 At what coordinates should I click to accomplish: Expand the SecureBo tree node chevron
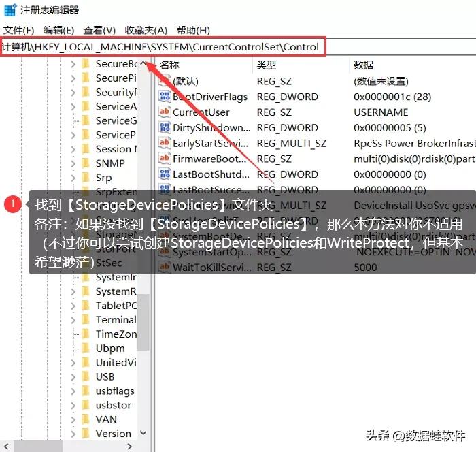click(73, 64)
